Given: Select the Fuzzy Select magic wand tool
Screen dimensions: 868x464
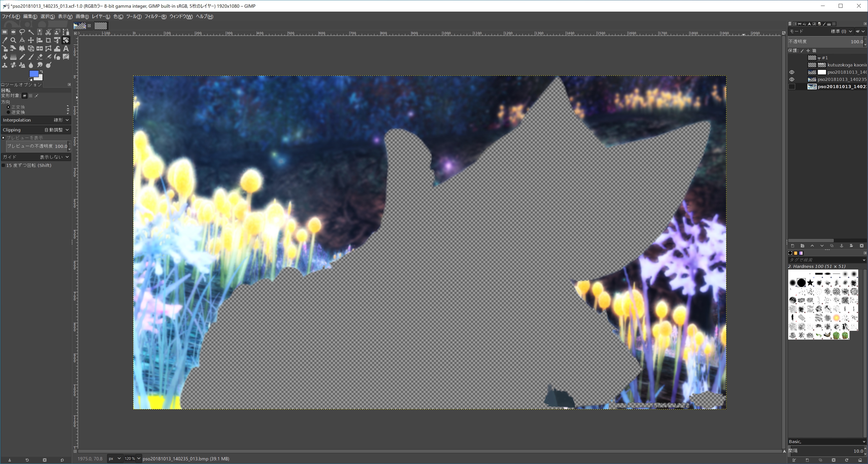Looking at the screenshot, I should 31,32.
